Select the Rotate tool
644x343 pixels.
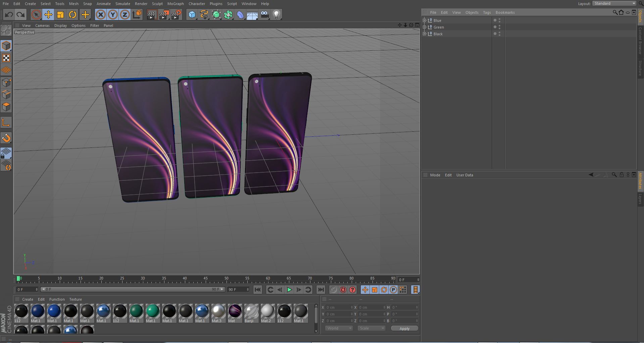72,14
